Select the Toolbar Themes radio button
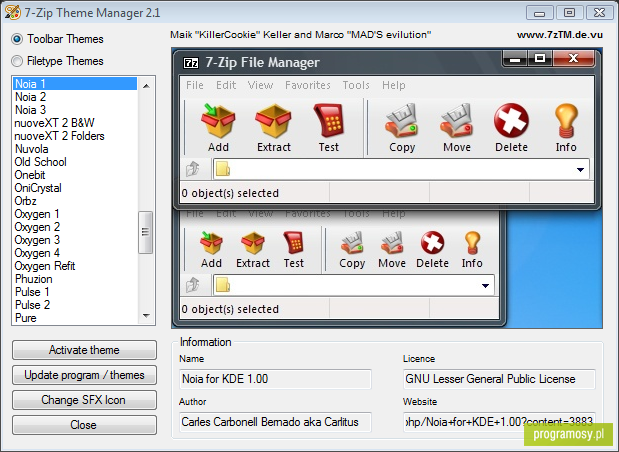The width and height of the screenshot is (619, 452). pos(17,39)
